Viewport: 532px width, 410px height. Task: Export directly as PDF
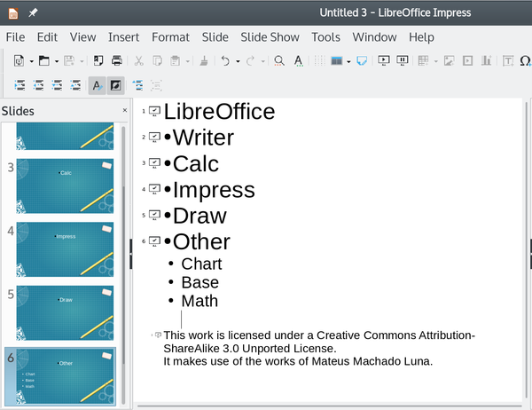click(98, 61)
